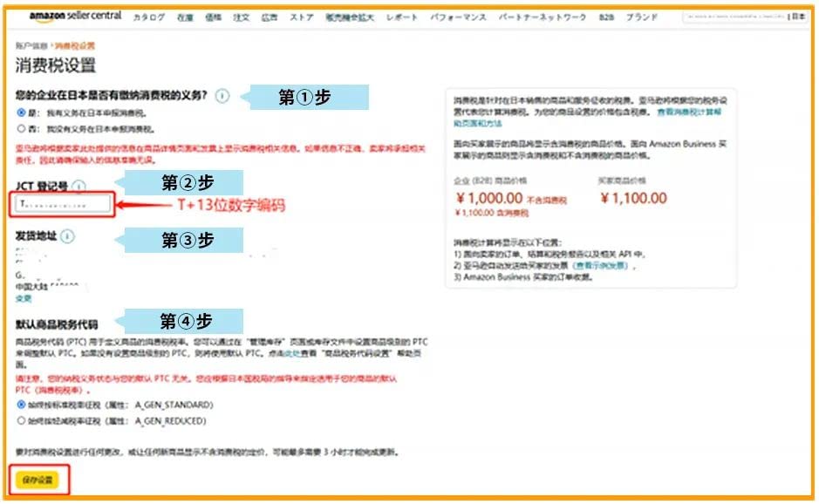
Task: Open パフォーマンス menu in navigation bar
Action: coord(459,17)
